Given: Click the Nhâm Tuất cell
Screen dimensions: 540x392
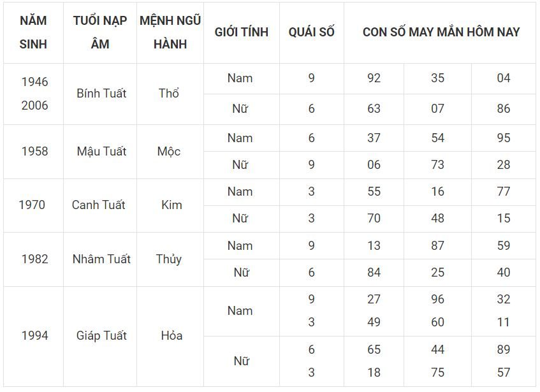Looking at the screenshot, I should coord(101,259).
